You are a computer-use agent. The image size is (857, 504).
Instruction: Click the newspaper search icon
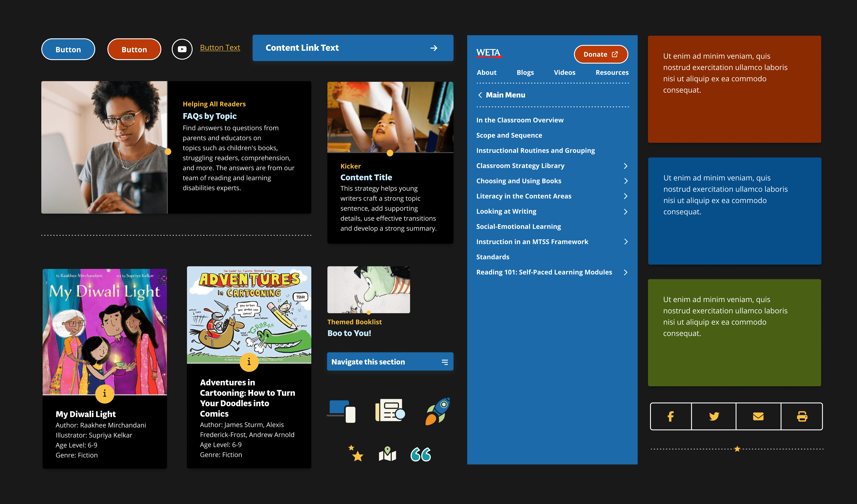point(390,411)
